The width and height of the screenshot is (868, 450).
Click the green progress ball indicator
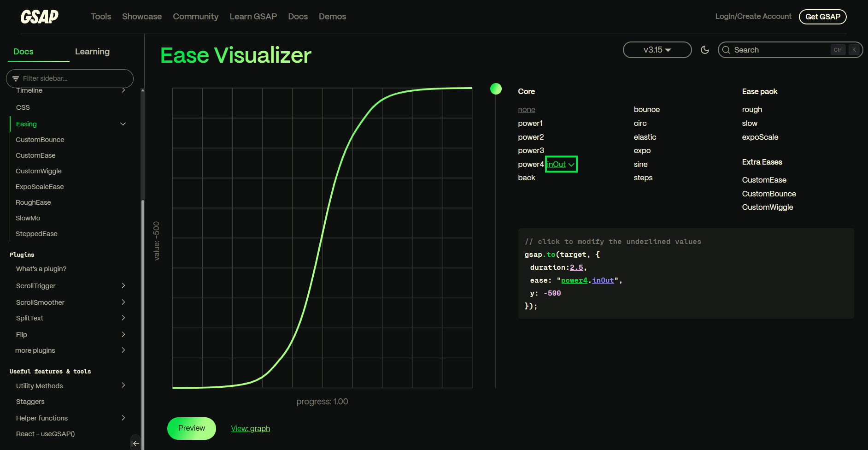click(496, 89)
